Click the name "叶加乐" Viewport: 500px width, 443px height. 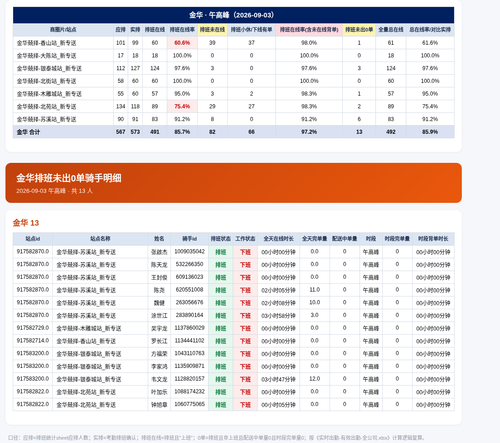click(x=159, y=392)
